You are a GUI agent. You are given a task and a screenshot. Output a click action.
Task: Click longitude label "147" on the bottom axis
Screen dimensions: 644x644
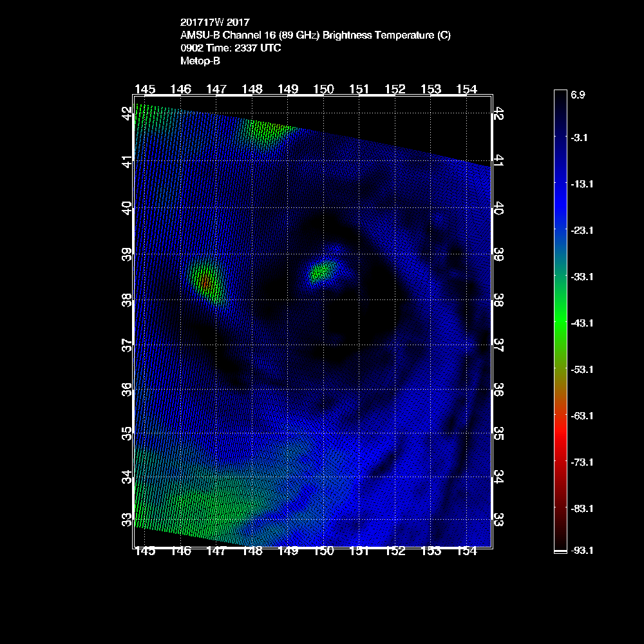216,551
